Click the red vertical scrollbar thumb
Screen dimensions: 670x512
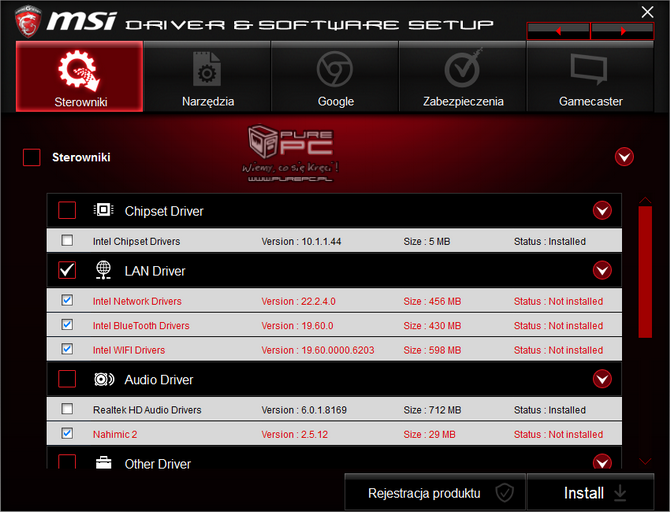coord(645,272)
